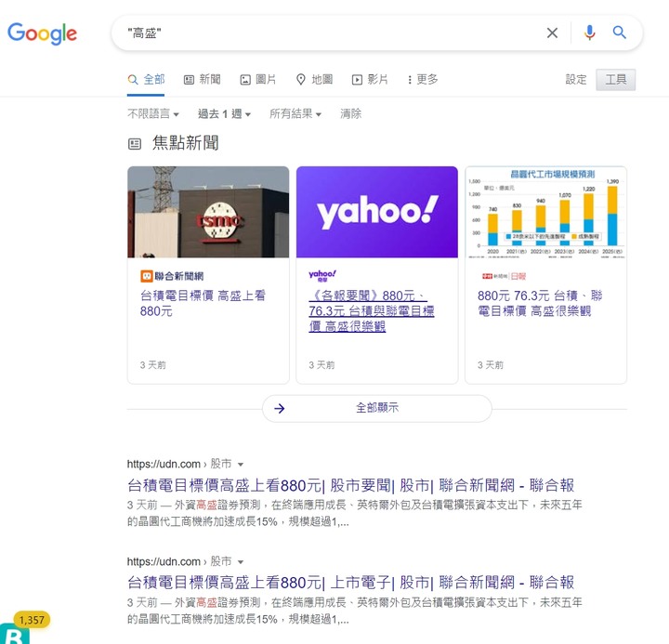Click the 聯合新聞網 source logo

coord(172,276)
